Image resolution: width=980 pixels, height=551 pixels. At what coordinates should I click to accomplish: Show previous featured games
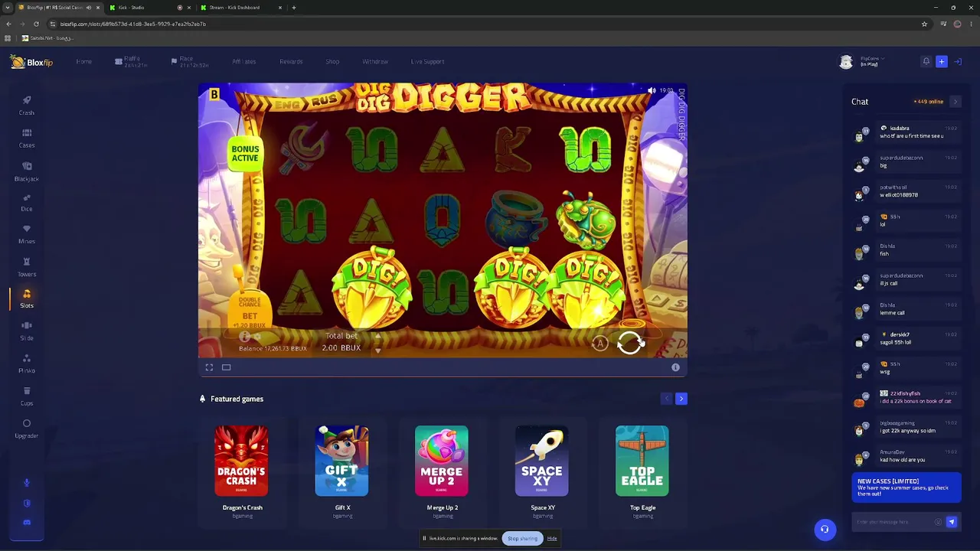tap(666, 399)
